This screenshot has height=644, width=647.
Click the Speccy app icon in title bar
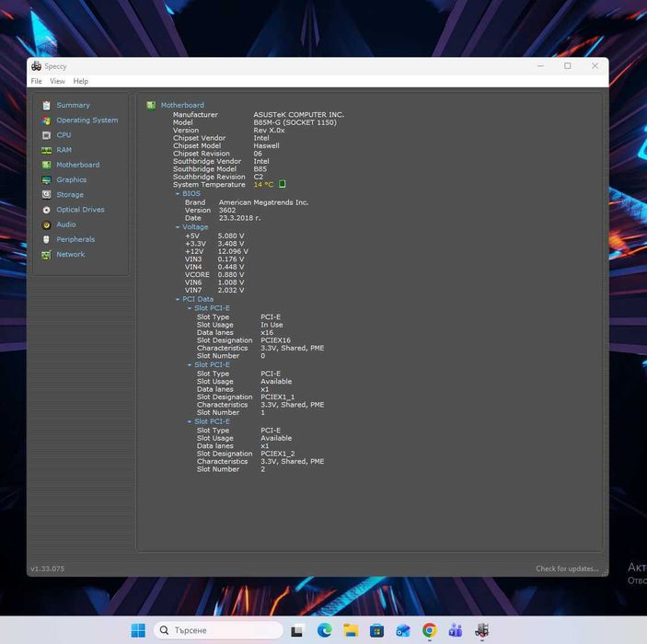point(36,66)
